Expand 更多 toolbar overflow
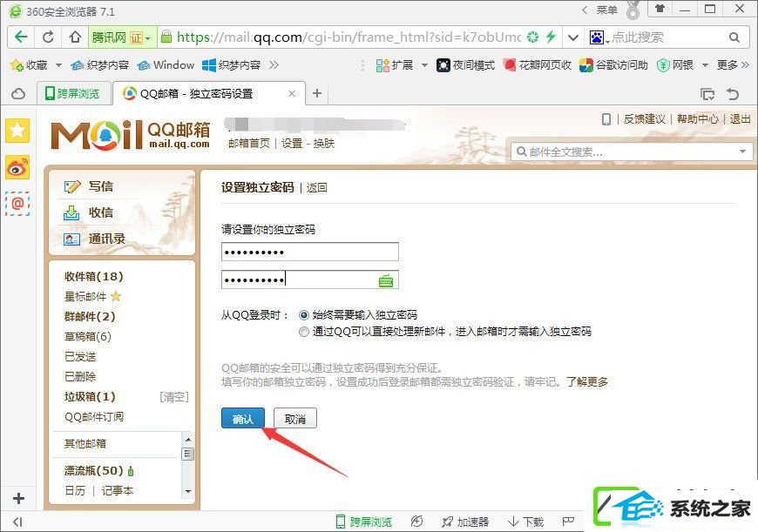 (x=733, y=64)
